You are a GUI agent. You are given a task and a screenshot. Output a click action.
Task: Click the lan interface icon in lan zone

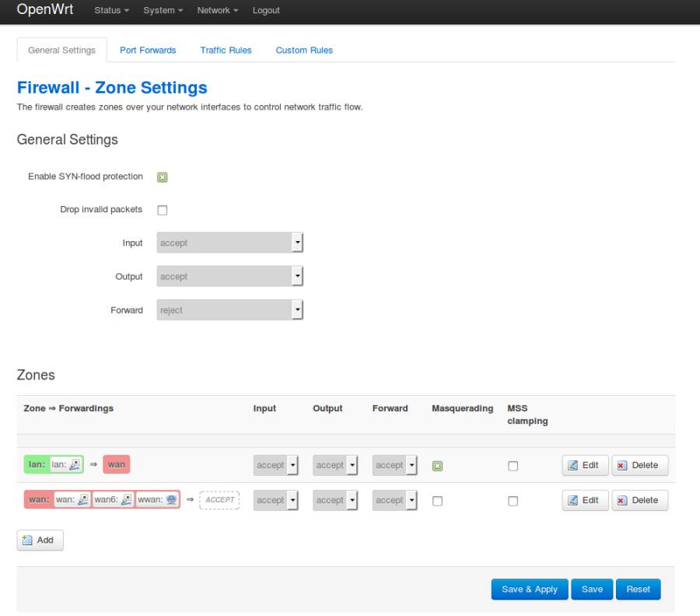75,465
